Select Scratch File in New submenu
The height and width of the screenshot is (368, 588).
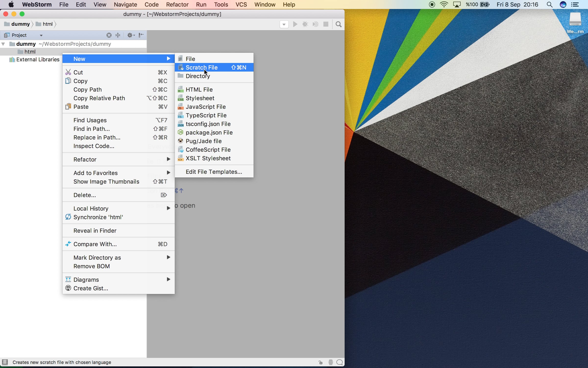click(x=214, y=67)
